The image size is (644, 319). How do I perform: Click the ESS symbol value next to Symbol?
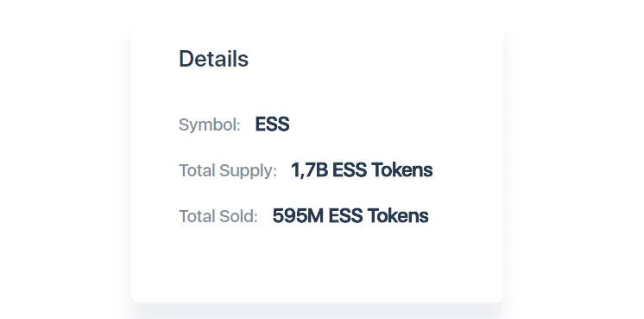(x=272, y=124)
